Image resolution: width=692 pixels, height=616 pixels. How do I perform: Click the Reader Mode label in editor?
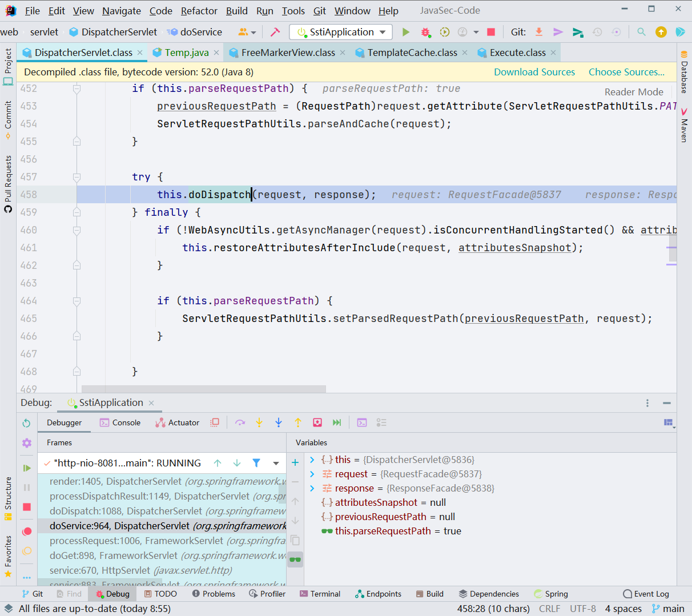point(634,92)
